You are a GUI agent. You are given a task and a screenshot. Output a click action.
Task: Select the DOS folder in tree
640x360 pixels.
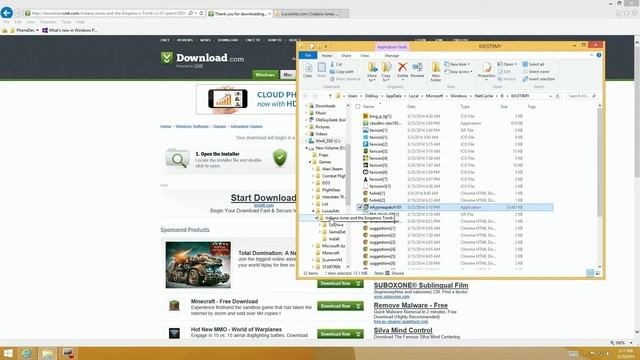pyautogui.click(x=326, y=183)
